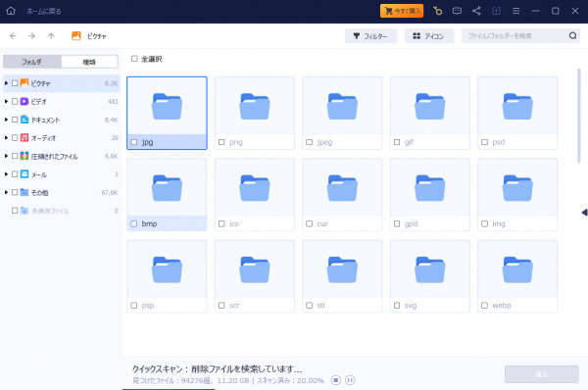Expand the ドキュメント tree node
Screen dimensions: 588x390
coord(6,120)
